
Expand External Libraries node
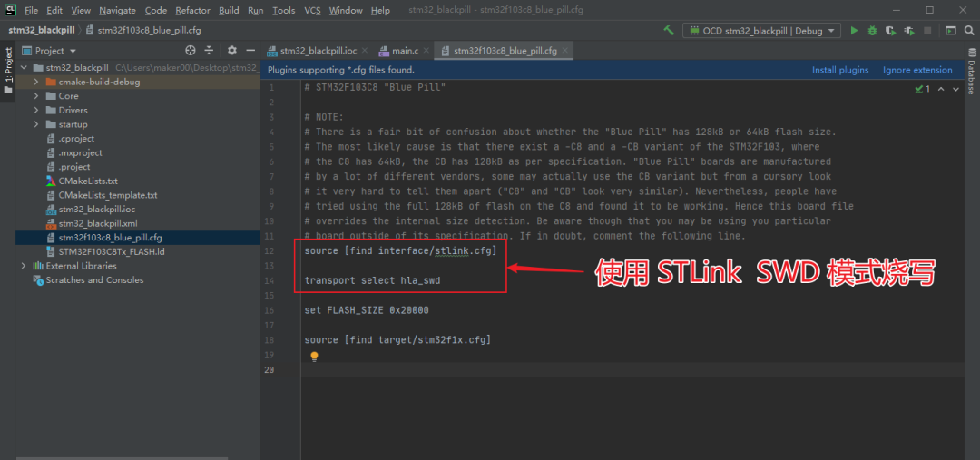point(24,266)
